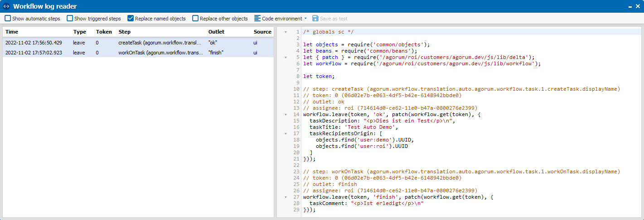Click timestamp 2022-11-02 17:56:50.429

coord(34,43)
